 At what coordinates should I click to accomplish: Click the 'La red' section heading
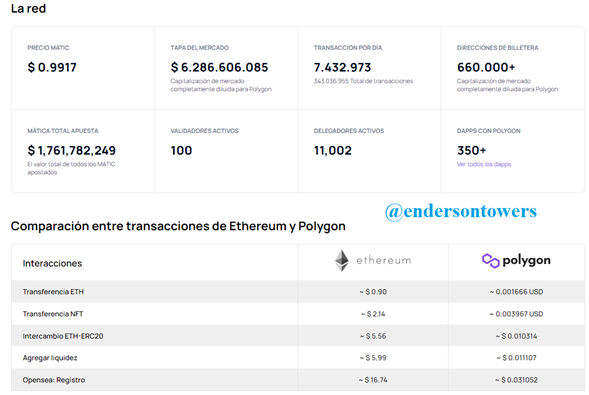tap(29, 8)
